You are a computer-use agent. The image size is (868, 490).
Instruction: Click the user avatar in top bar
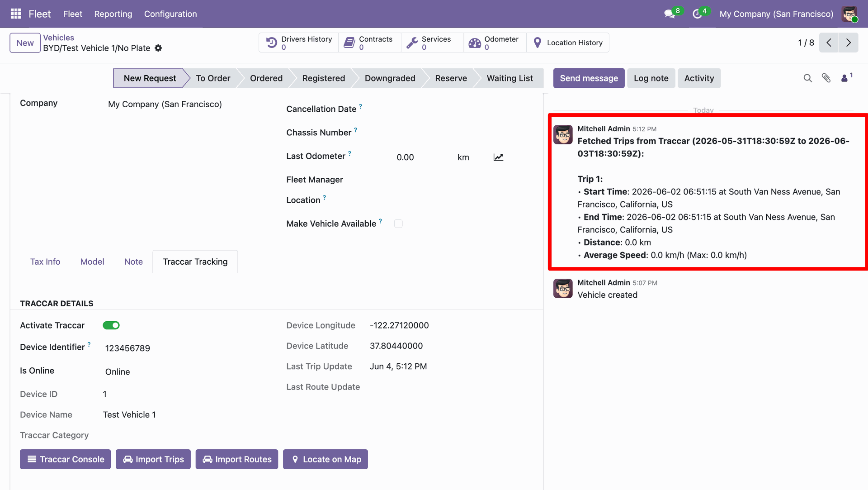pos(849,14)
